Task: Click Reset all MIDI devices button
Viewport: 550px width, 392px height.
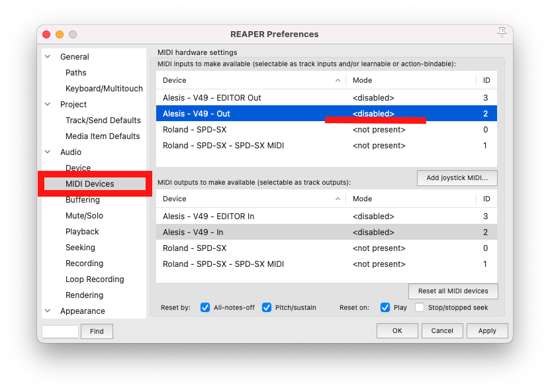Action: tap(453, 291)
